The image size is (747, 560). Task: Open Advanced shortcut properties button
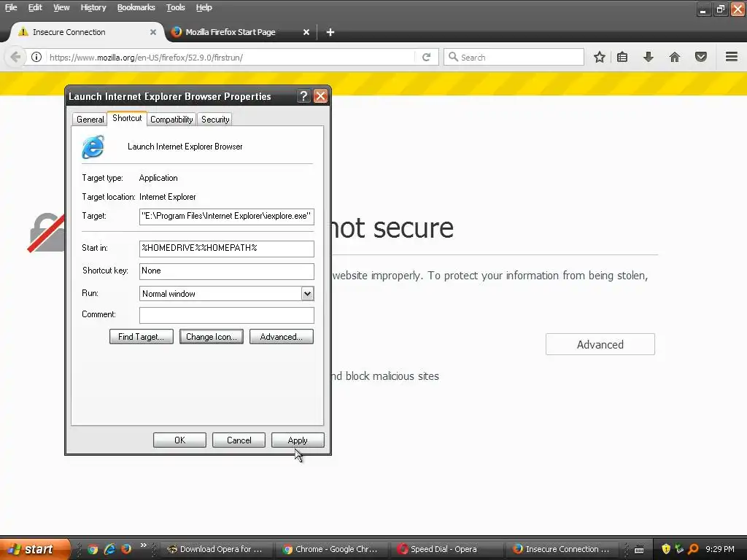point(282,337)
